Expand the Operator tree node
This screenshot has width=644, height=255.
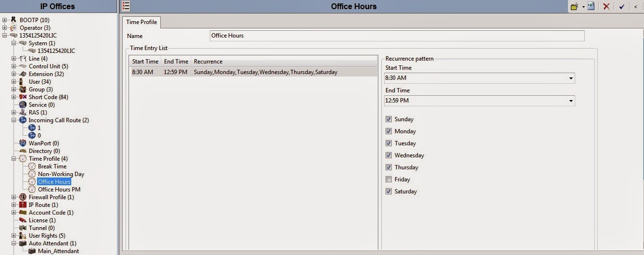click(4, 28)
